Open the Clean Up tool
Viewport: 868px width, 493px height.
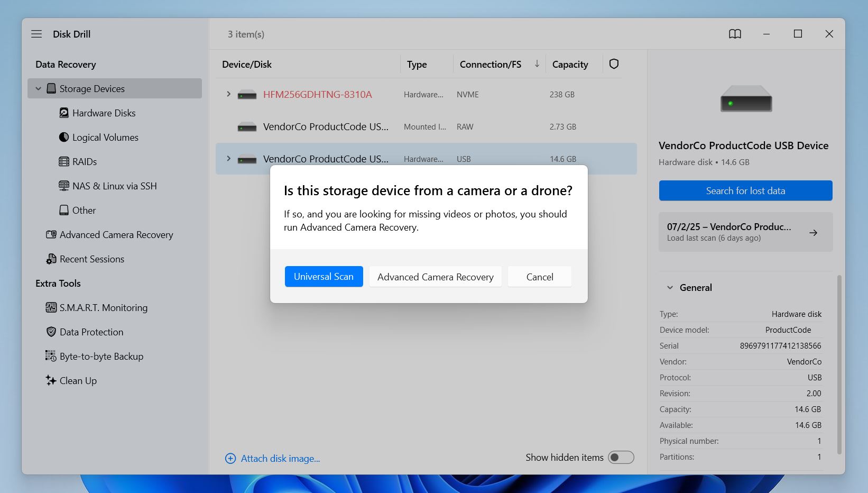pos(78,380)
